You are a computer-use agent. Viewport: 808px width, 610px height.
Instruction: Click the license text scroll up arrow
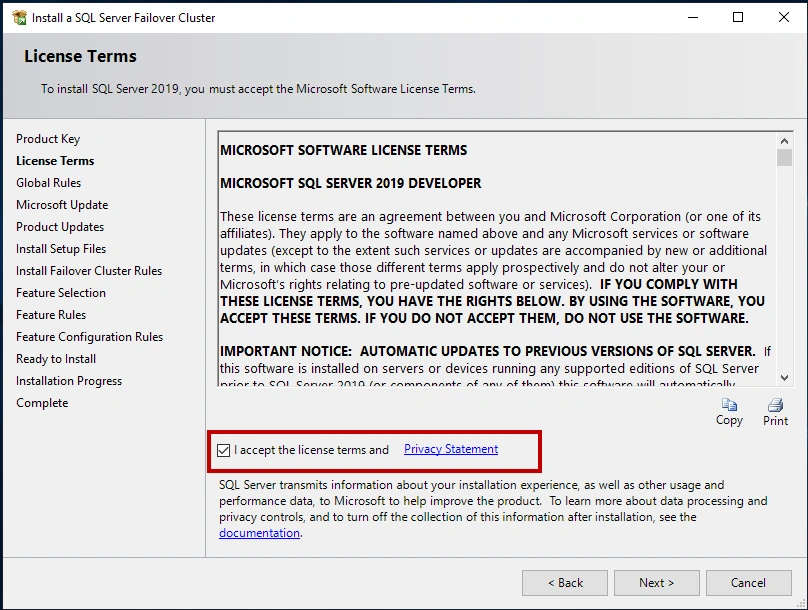(x=784, y=141)
